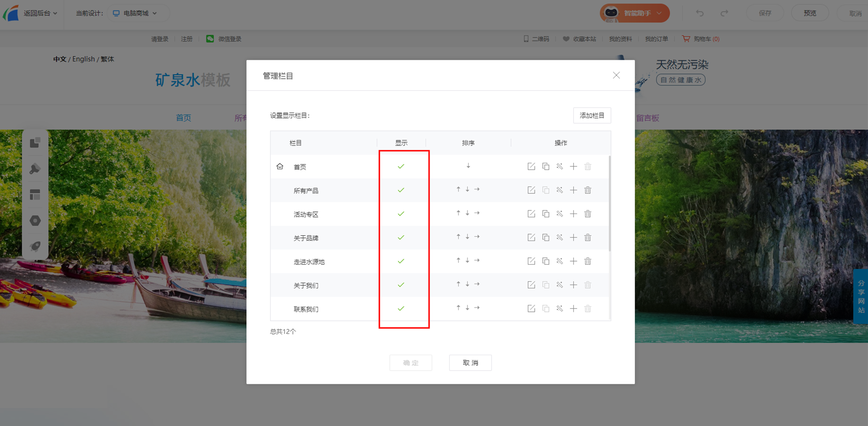Delete the 所有产品 column via trash icon
Image resolution: width=868 pixels, height=426 pixels.
click(x=588, y=190)
